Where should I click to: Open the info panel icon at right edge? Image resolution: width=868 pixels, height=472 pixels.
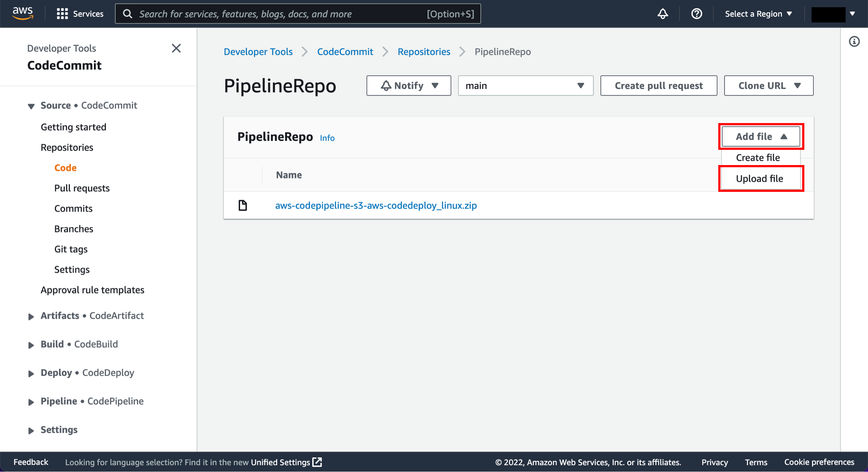(x=854, y=42)
